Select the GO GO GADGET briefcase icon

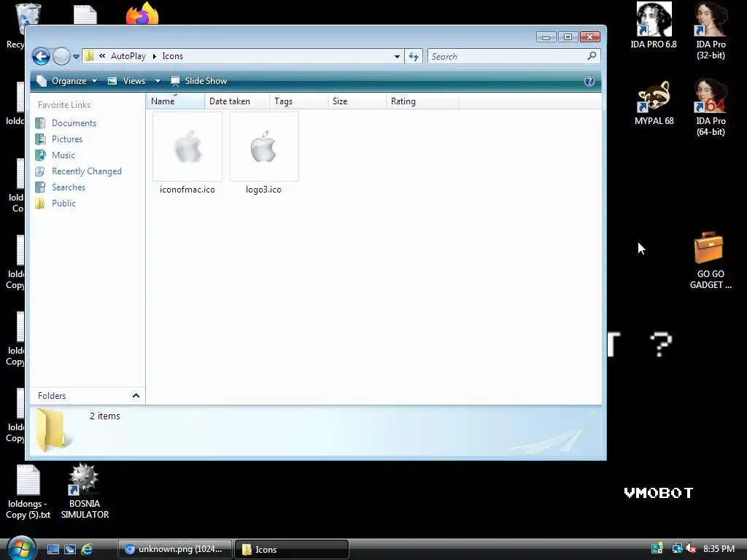click(x=710, y=260)
